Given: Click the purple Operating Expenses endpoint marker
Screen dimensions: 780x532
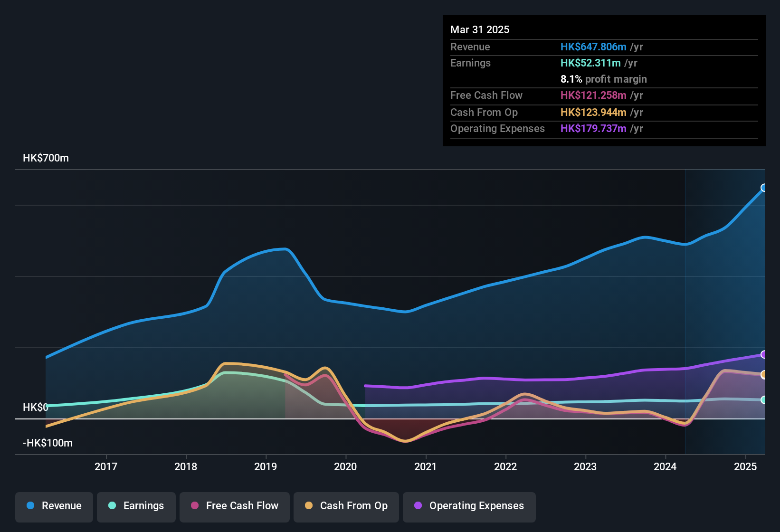Looking at the screenshot, I should [x=764, y=354].
